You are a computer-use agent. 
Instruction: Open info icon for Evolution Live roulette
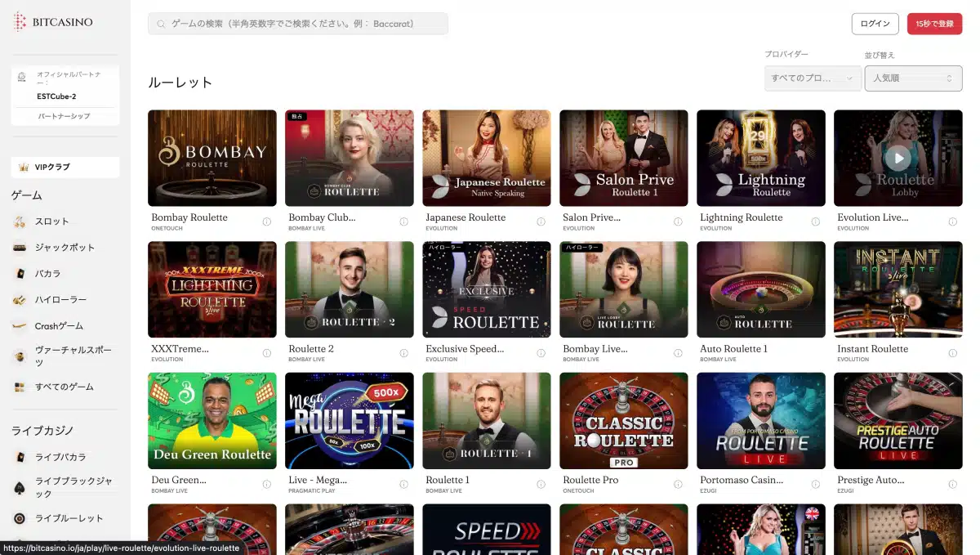tap(952, 222)
